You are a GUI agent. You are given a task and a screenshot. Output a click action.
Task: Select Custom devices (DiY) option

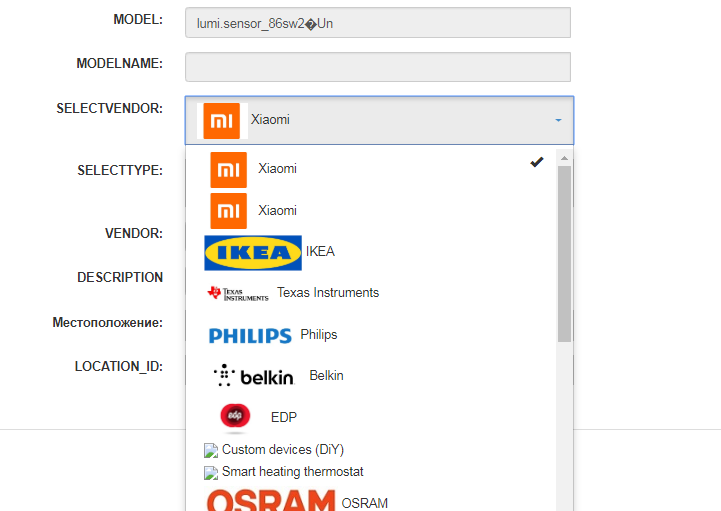pyautogui.click(x=283, y=449)
